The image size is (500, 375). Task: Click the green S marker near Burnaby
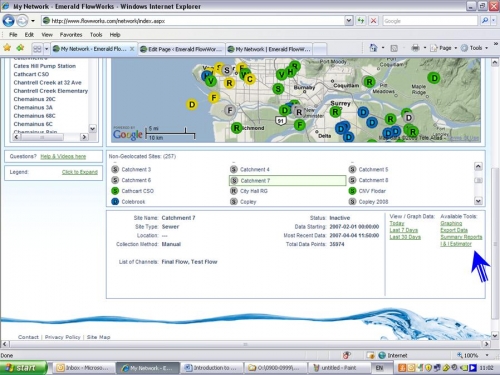(278, 89)
